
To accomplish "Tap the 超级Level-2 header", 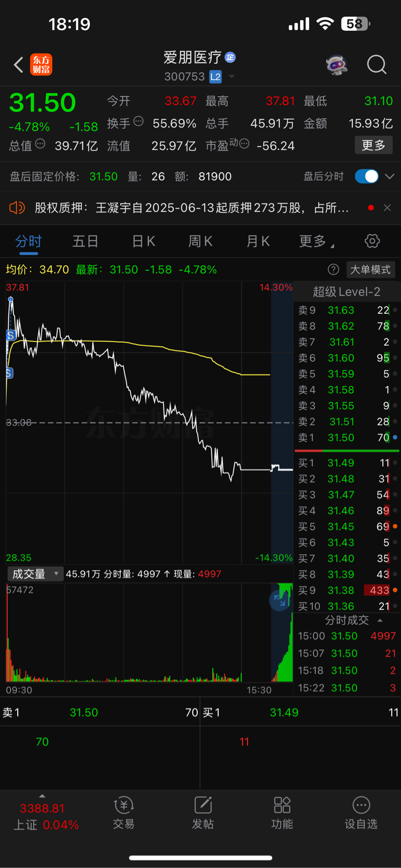I will click(x=347, y=291).
